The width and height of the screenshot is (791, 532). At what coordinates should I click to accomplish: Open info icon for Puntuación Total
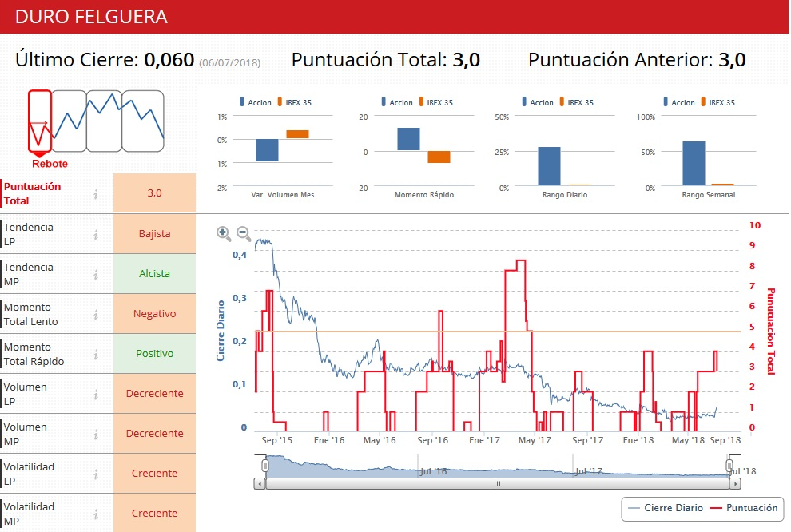(x=96, y=193)
